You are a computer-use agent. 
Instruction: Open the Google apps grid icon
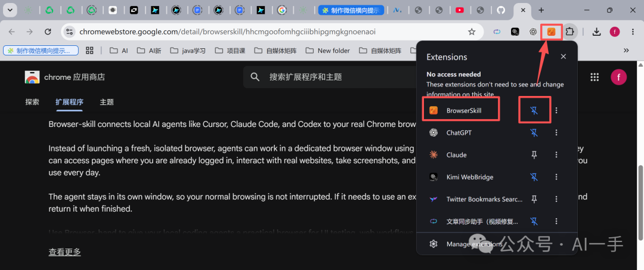pyautogui.click(x=595, y=77)
